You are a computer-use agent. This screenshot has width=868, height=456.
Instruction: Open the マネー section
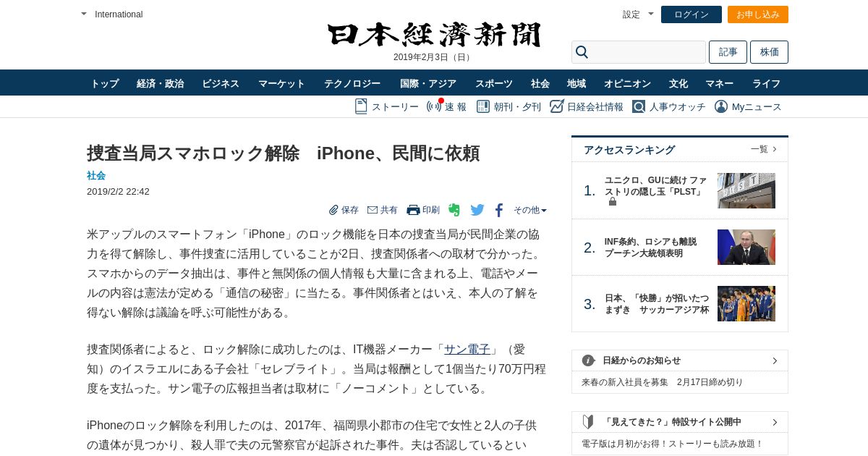coord(720,83)
